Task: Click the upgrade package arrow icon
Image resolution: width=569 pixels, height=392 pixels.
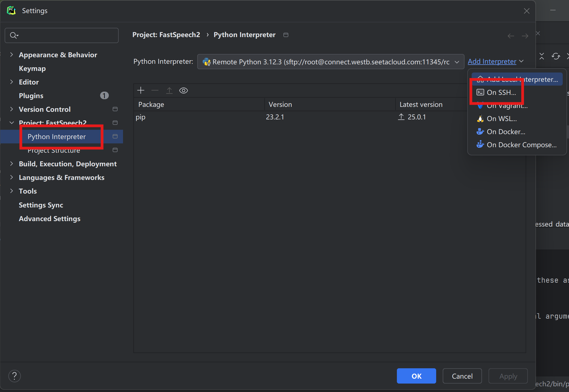Action: (169, 91)
